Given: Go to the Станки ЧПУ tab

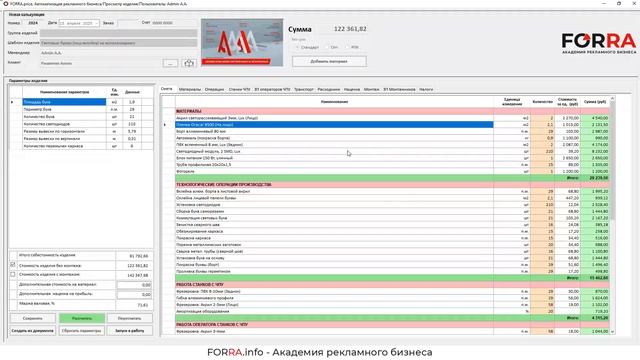Looking at the screenshot, I should pyautogui.click(x=239, y=89).
